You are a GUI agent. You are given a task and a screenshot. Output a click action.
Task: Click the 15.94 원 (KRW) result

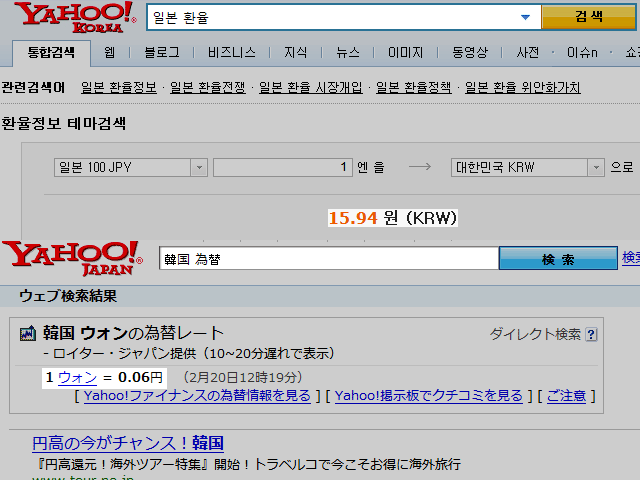click(x=393, y=218)
